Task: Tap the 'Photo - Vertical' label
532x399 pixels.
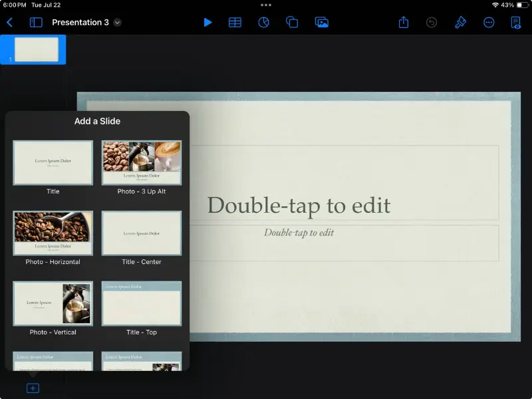Action: [x=53, y=332]
